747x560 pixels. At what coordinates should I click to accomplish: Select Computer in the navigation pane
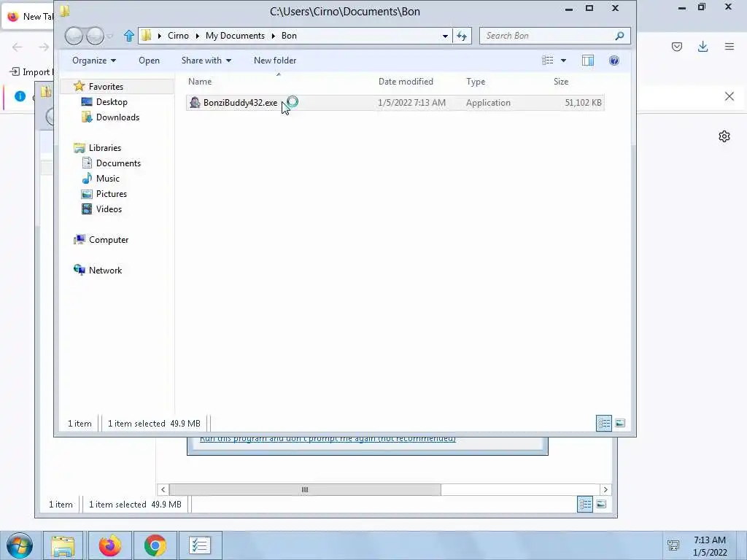[x=109, y=239]
